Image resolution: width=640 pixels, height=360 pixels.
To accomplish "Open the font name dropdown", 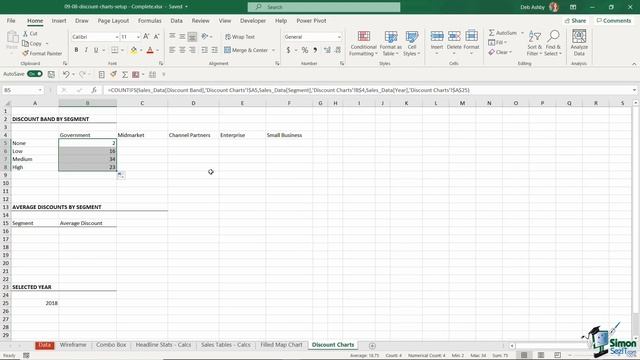I will point(116,37).
